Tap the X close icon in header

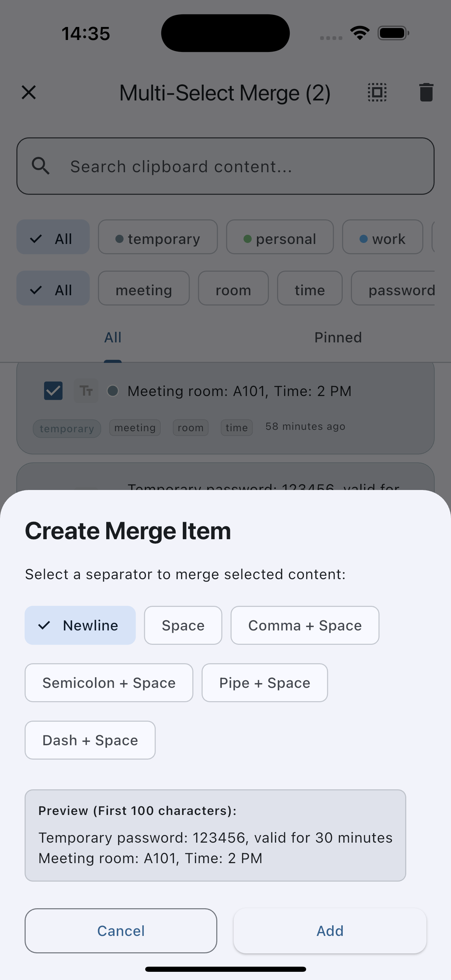coord(28,93)
